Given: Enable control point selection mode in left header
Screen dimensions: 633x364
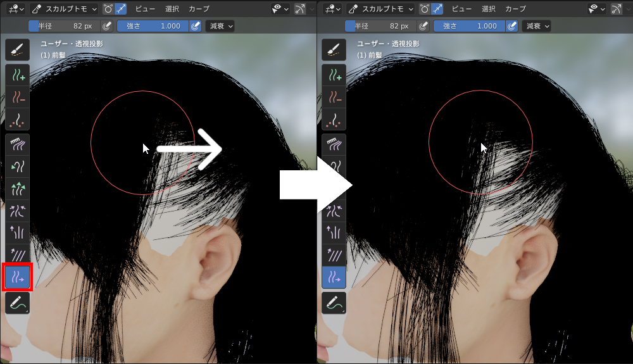Looking at the screenshot, I should click(108, 9).
